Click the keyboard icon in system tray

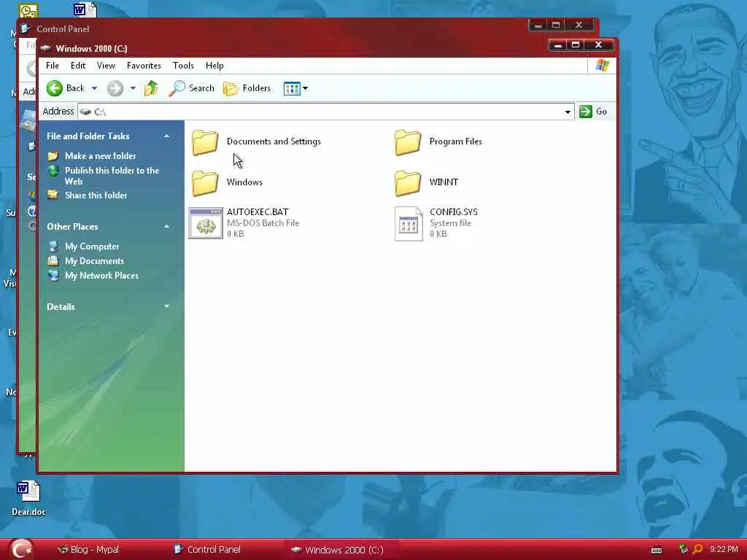tap(657, 551)
